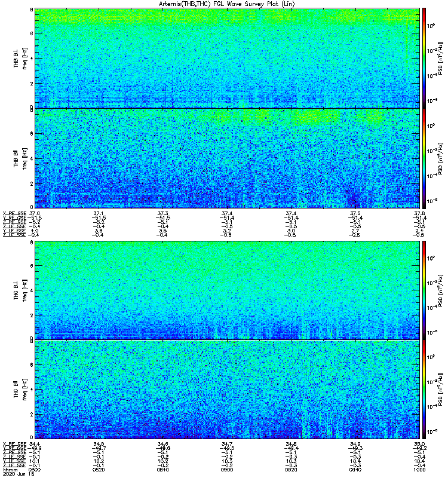
Task: Click the '0840' time tick label
Action: pyautogui.click(x=162, y=470)
